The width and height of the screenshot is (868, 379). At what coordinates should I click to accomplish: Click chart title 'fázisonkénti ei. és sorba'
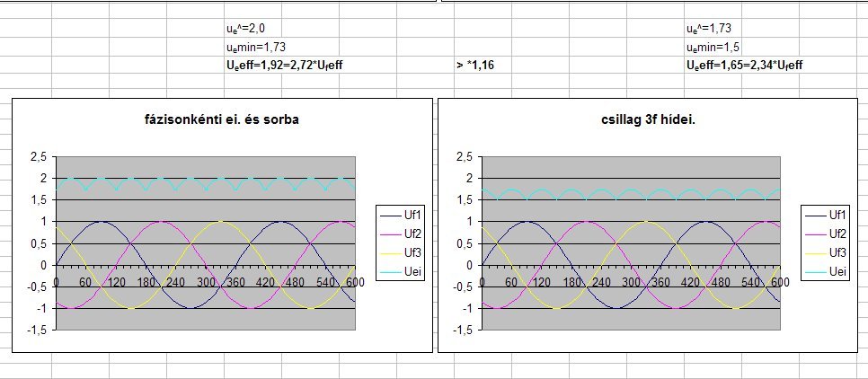pyautogui.click(x=222, y=119)
